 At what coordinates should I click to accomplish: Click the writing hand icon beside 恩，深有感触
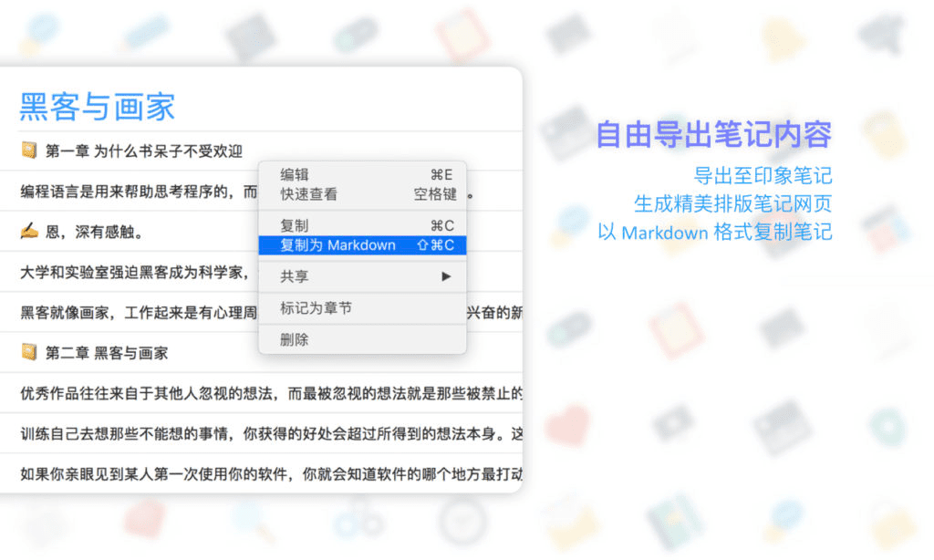coord(28,232)
